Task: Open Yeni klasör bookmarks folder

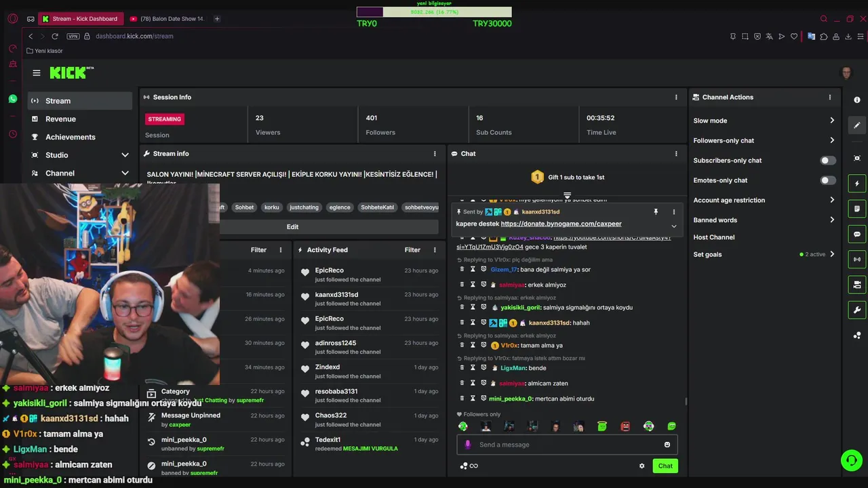Action: click(x=44, y=51)
